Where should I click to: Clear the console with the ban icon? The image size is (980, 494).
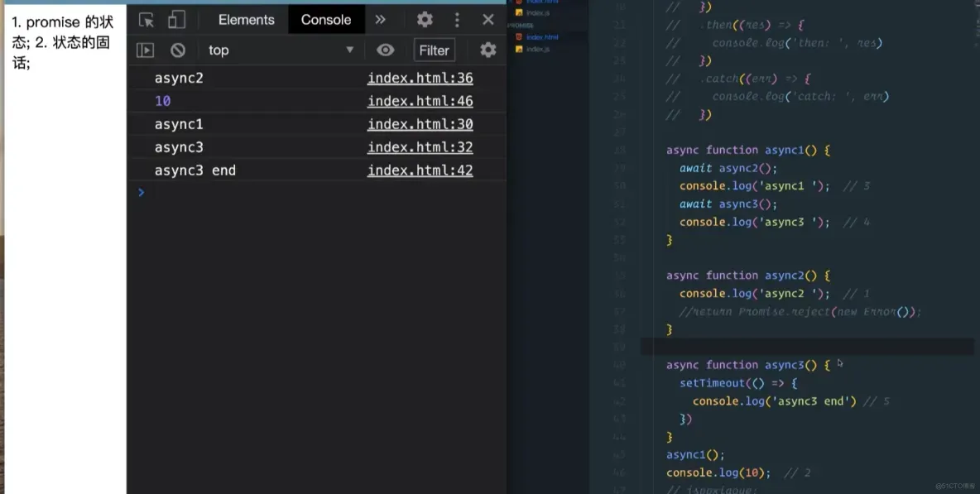click(178, 50)
